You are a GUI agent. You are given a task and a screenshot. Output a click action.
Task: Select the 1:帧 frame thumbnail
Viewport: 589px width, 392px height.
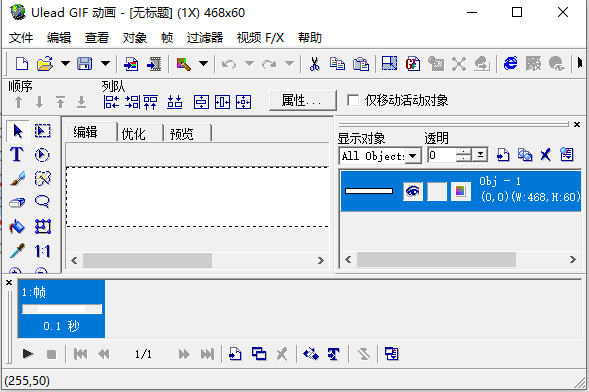62,309
